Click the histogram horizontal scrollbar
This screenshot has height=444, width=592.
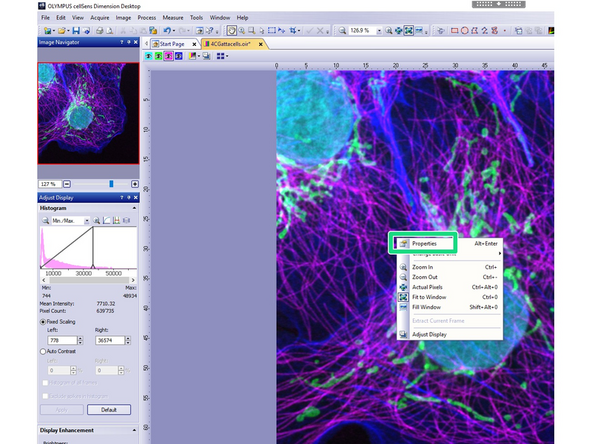click(x=88, y=280)
